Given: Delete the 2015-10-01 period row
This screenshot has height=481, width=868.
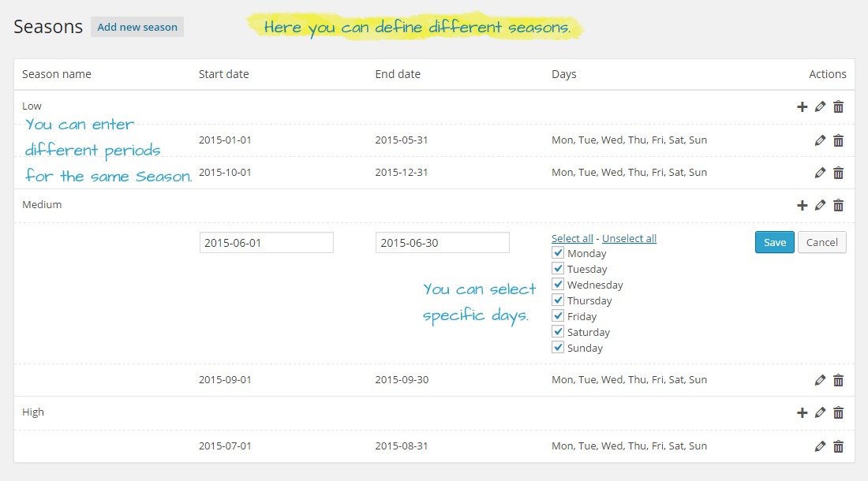Looking at the screenshot, I should click(x=838, y=173).
